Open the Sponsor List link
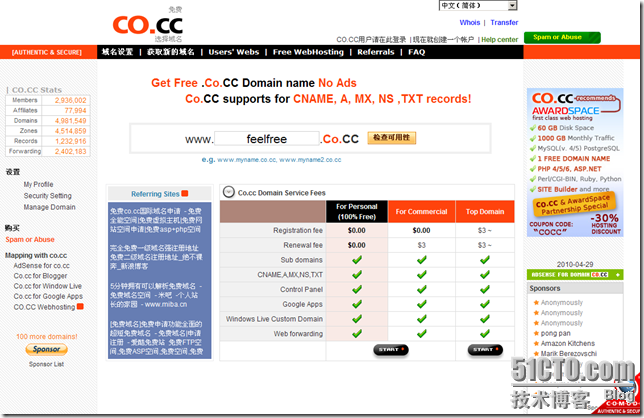This screenshot has width=644, height=418. [46, 364]
